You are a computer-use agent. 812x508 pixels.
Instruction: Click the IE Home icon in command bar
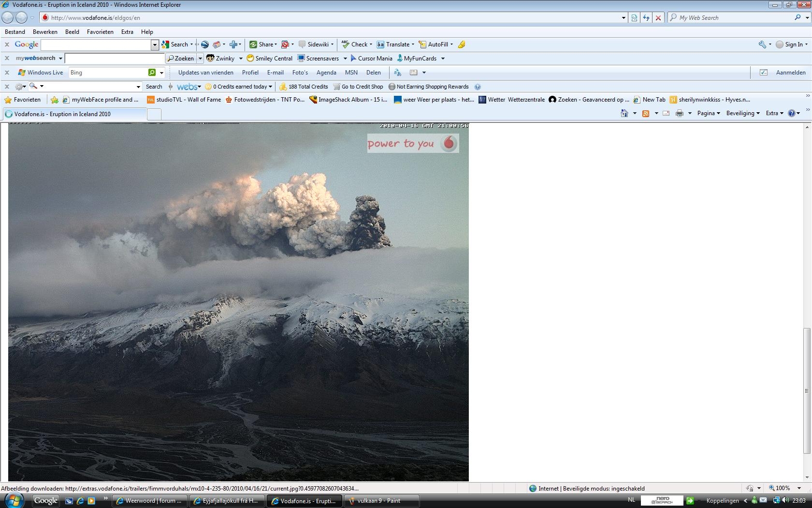click(624, 113)
